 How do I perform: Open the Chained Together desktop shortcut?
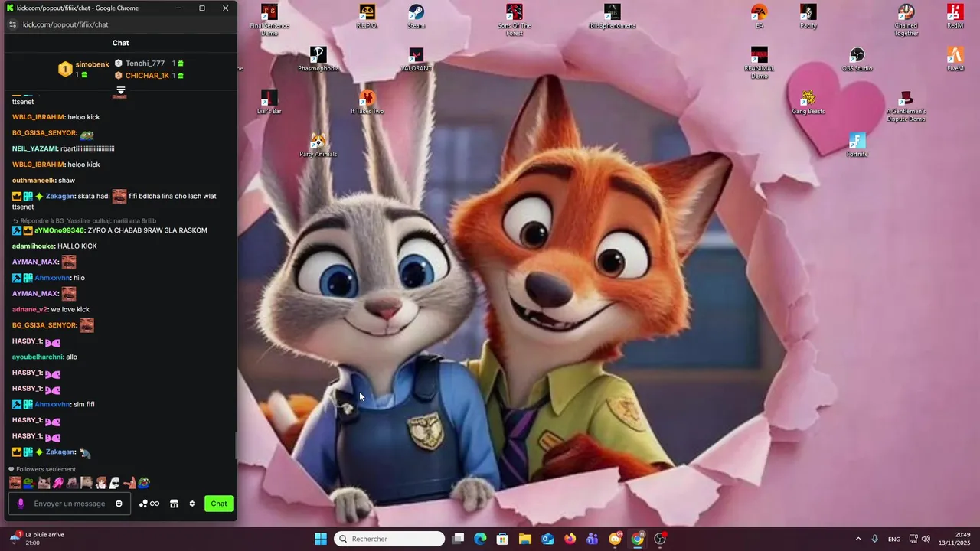pos(906,20)
